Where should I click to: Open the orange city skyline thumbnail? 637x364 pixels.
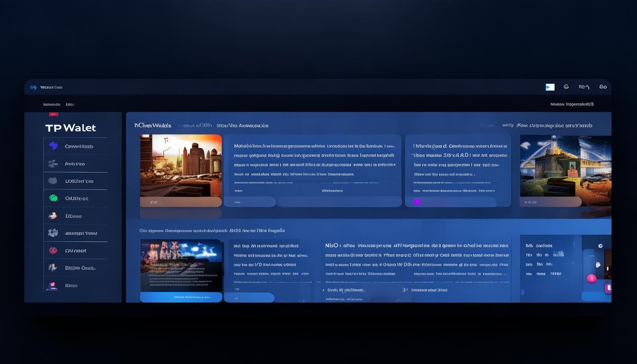pyautogui.click(x=181, y=165)
